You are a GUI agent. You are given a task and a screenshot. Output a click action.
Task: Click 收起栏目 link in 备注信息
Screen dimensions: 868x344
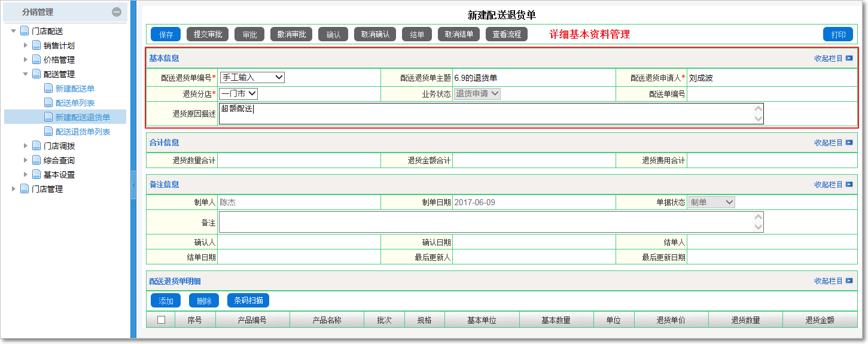(829, 185)
